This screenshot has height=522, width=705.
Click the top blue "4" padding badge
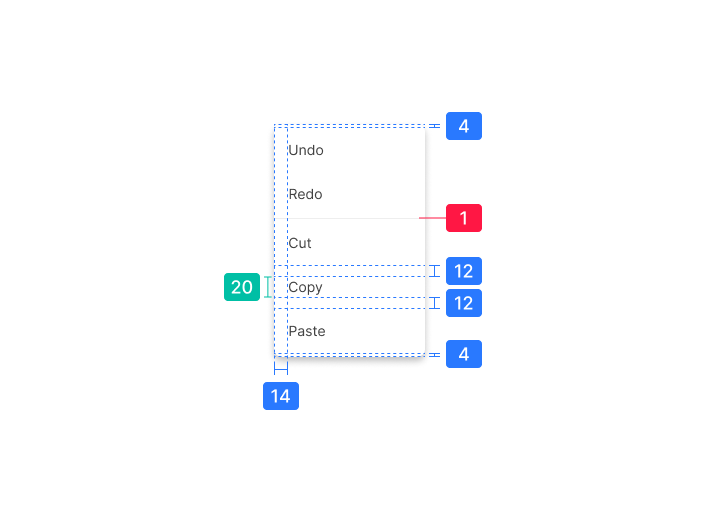point(464,126)
